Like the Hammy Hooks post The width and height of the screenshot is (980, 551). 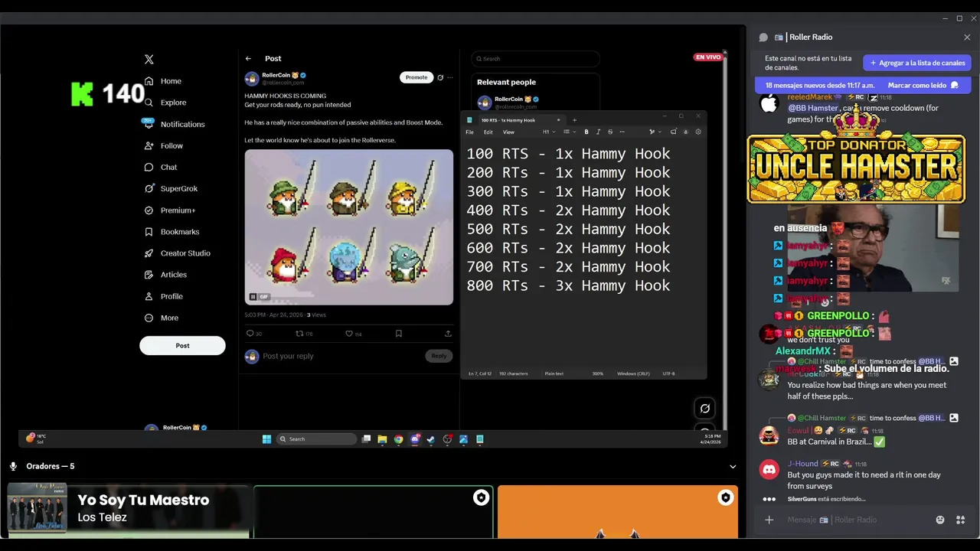pos(353,334)
